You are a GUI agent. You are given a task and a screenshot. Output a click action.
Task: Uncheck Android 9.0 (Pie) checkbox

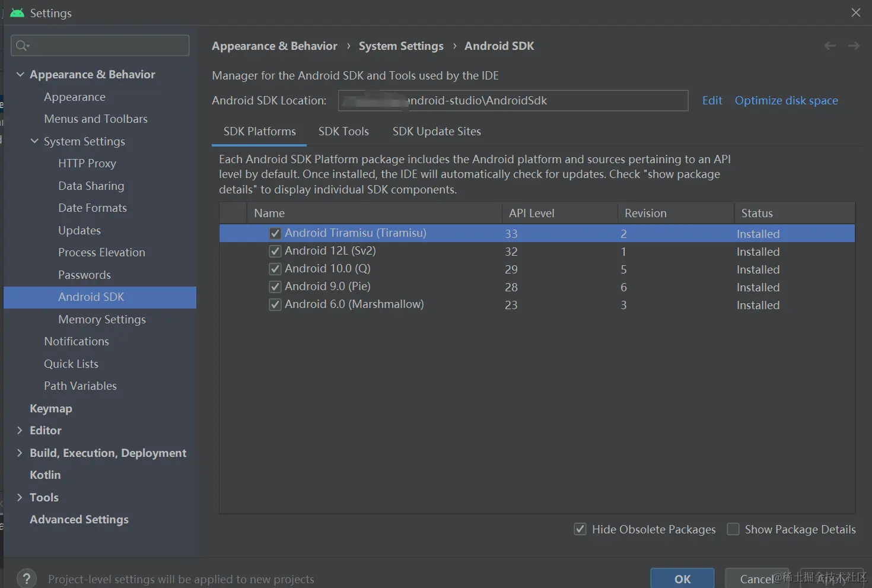coord(275,287)
